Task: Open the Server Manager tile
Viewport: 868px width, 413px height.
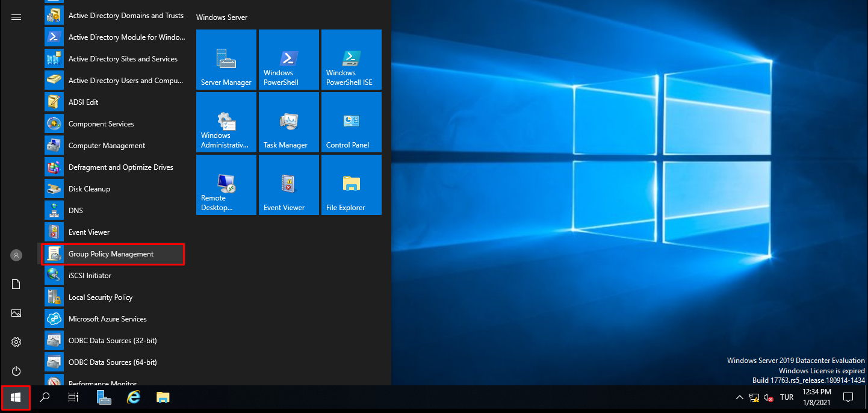Action: [x=226, y=60]
